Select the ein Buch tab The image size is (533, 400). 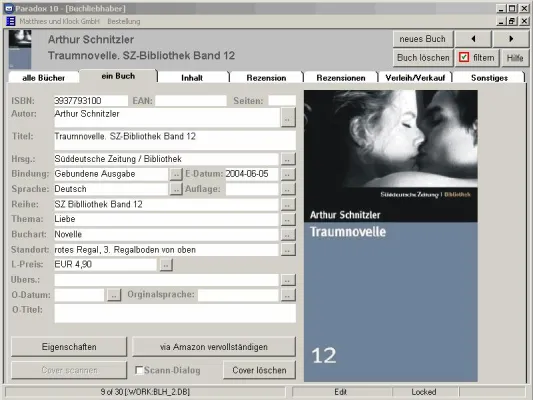point(118,76)
